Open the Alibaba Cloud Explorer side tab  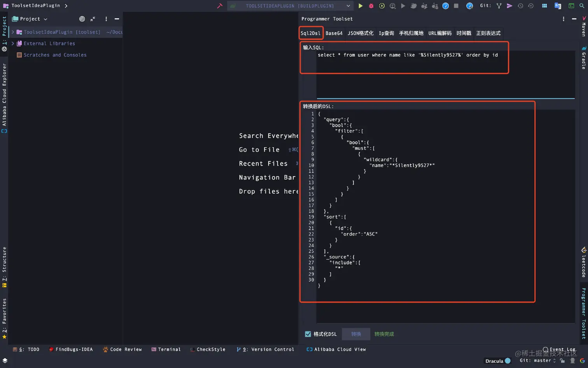click(x=4, y=98)
